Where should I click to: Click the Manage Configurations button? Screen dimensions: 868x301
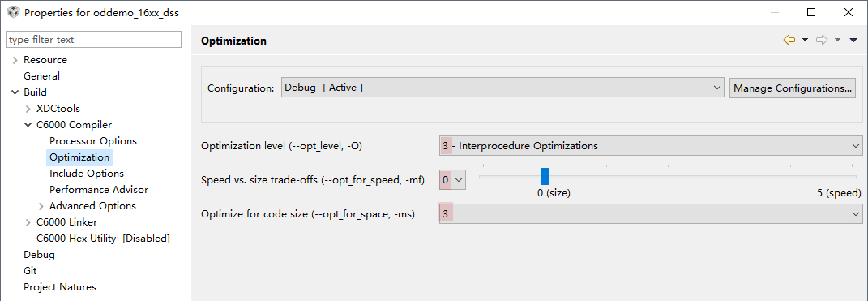tap(793, 88)
